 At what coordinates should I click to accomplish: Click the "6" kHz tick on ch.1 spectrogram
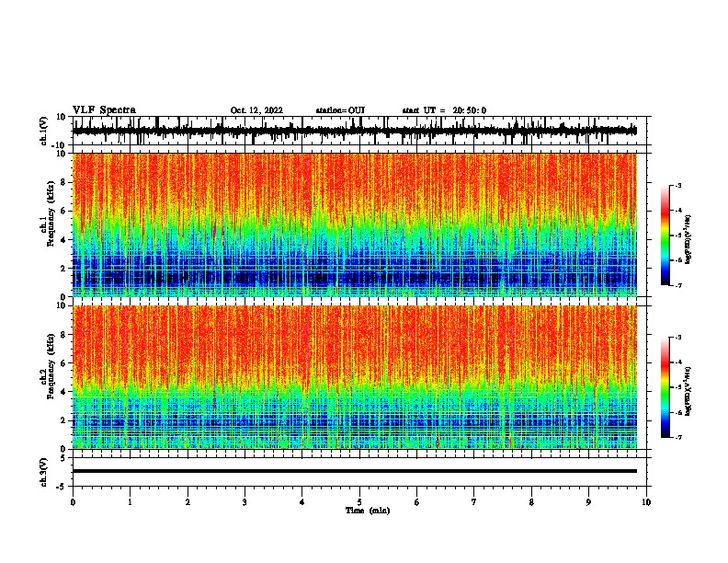(63, 211)
